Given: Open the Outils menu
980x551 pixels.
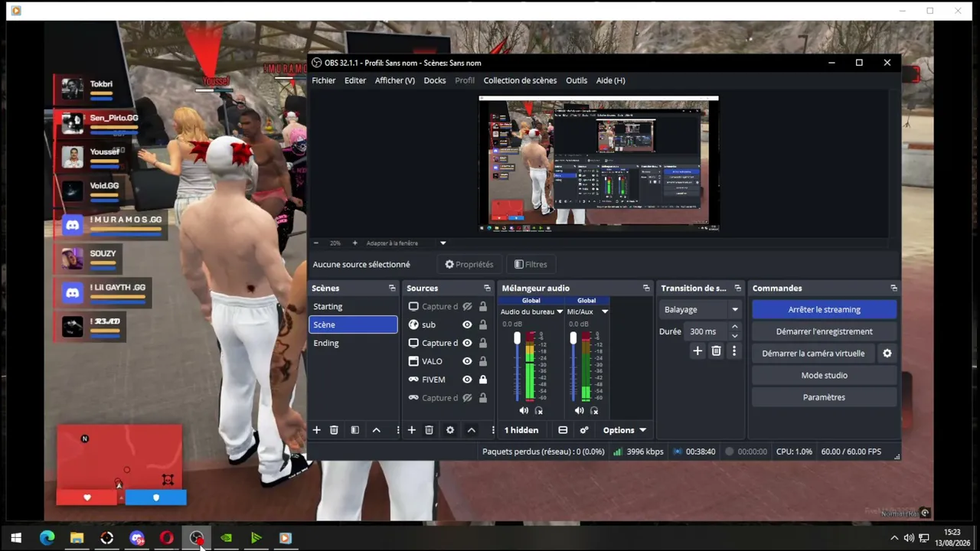Looking at the screenshot, I should [x=577, y=80].
